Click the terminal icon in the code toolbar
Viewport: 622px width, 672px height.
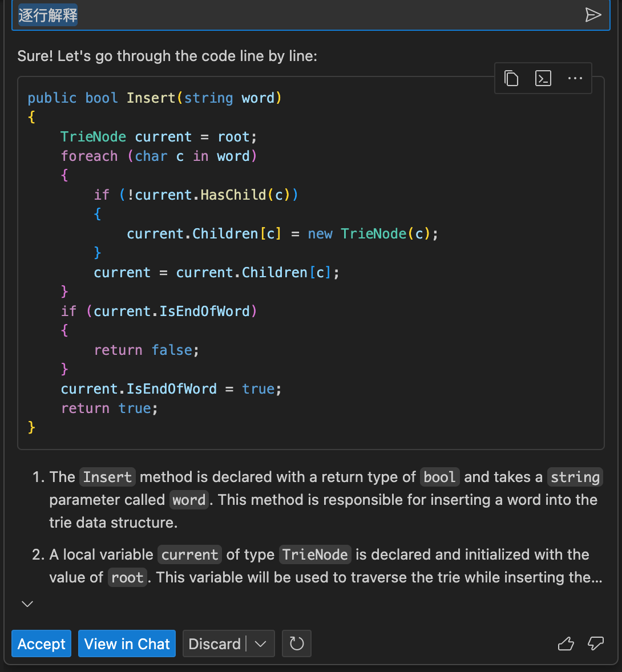pos(543,78)
